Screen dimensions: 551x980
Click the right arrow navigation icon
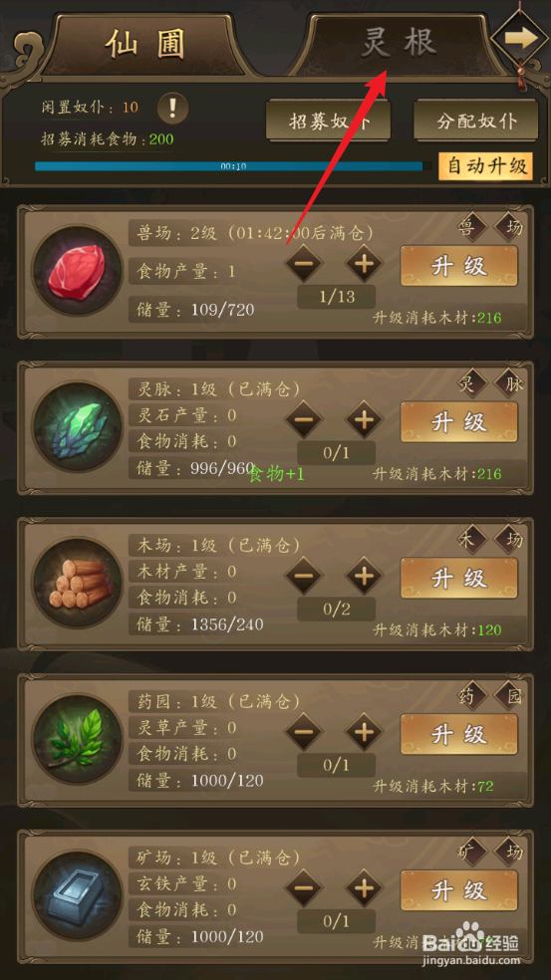pyautogui.click(x=521, y=37)
